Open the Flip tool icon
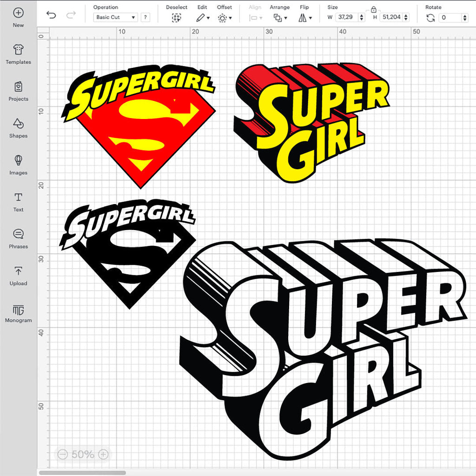Viewport: 476px width, 476px height. [x=302, y=18]
